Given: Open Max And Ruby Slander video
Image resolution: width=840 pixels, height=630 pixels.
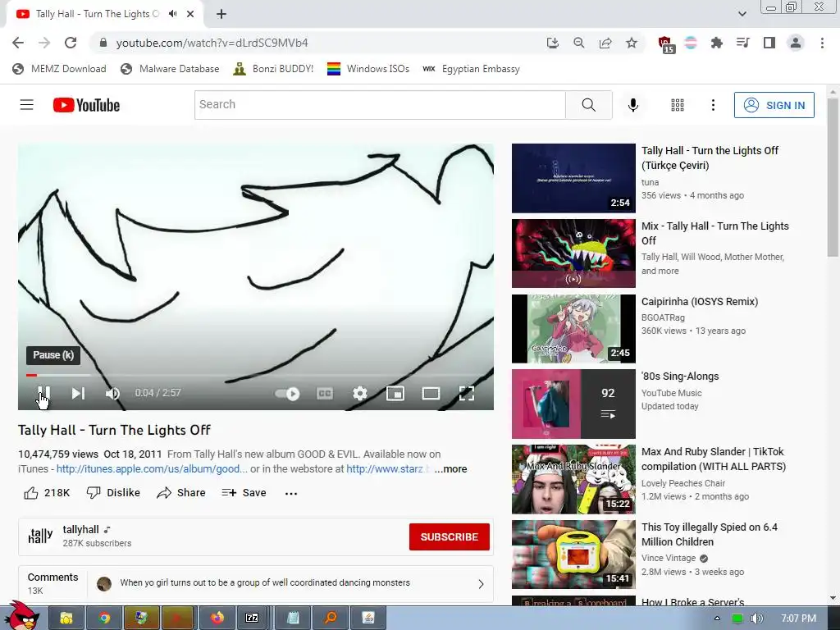Looking at the screenshot, I should point(573,479).
